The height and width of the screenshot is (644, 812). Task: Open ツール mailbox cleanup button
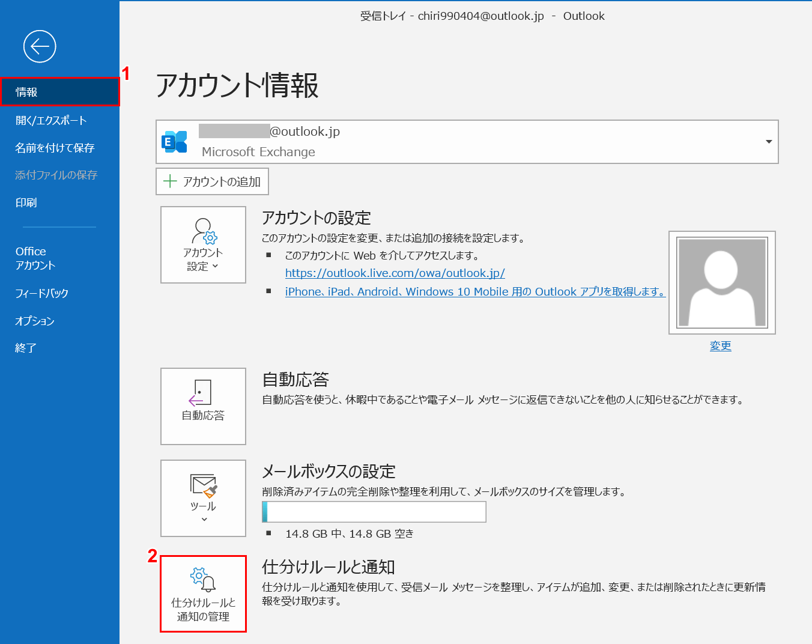coord(203,498)
